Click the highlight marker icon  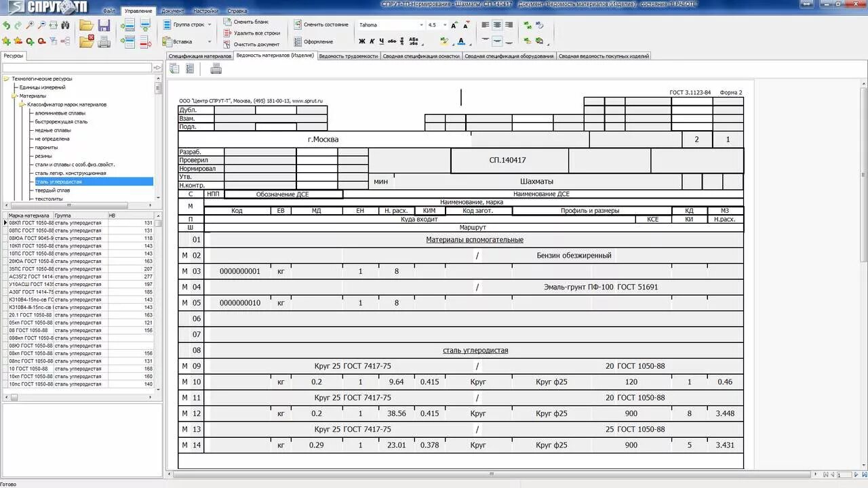tap(444, 40)
